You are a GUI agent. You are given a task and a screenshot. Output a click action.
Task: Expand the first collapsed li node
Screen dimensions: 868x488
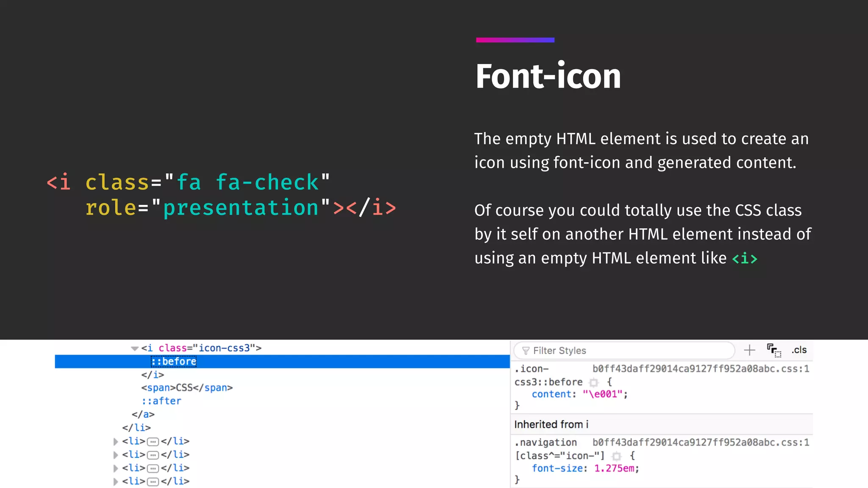pos(116,441)
